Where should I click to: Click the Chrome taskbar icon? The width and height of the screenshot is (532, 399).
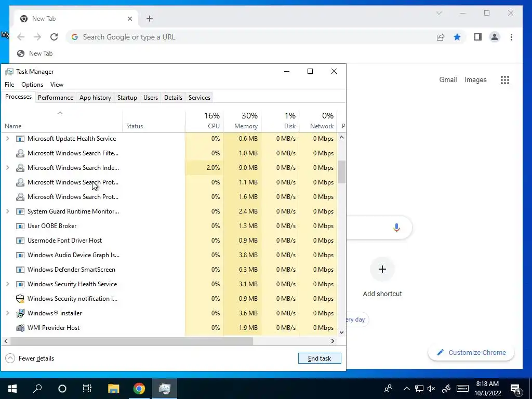tap(139, 389)
